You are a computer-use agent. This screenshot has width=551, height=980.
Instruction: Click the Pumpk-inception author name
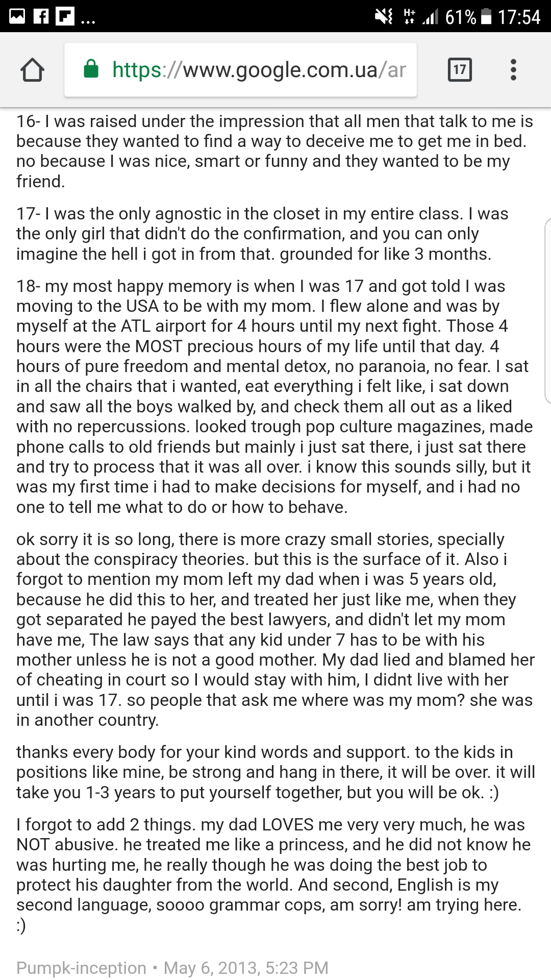coord(81,968)
